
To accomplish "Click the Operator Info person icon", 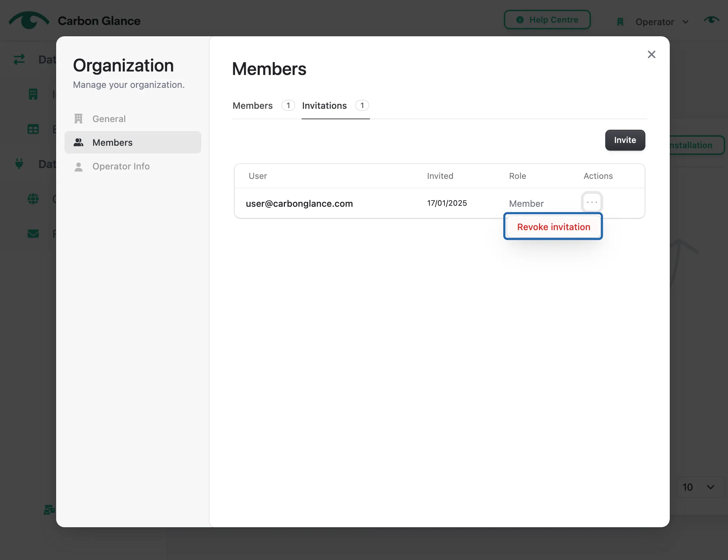I will [x=78, y=167].
